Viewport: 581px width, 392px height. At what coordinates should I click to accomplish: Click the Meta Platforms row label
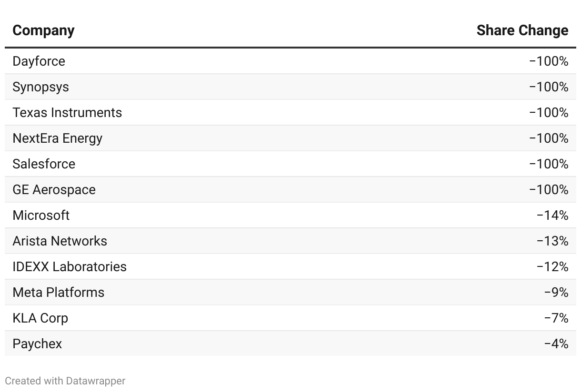coord(58,293)
